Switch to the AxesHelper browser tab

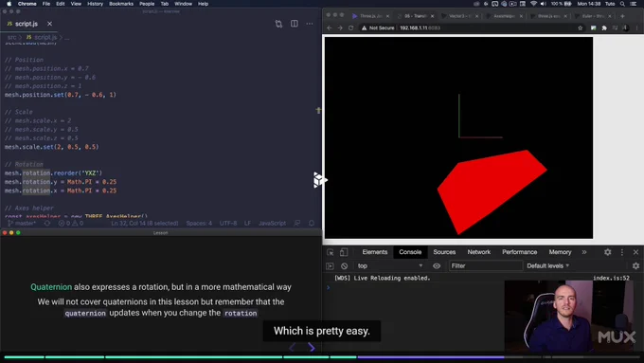[504, 16]
